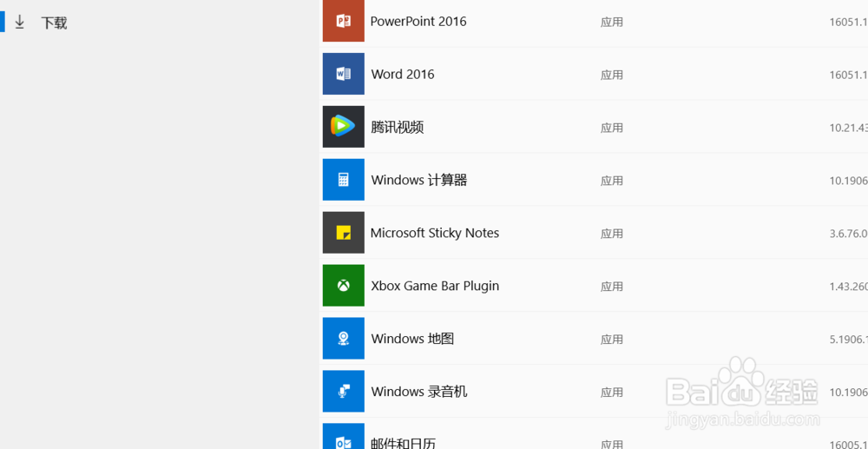Select the Windows 录音机 name text
This screenshot has height=449, width=868.
tap(419, 392)
